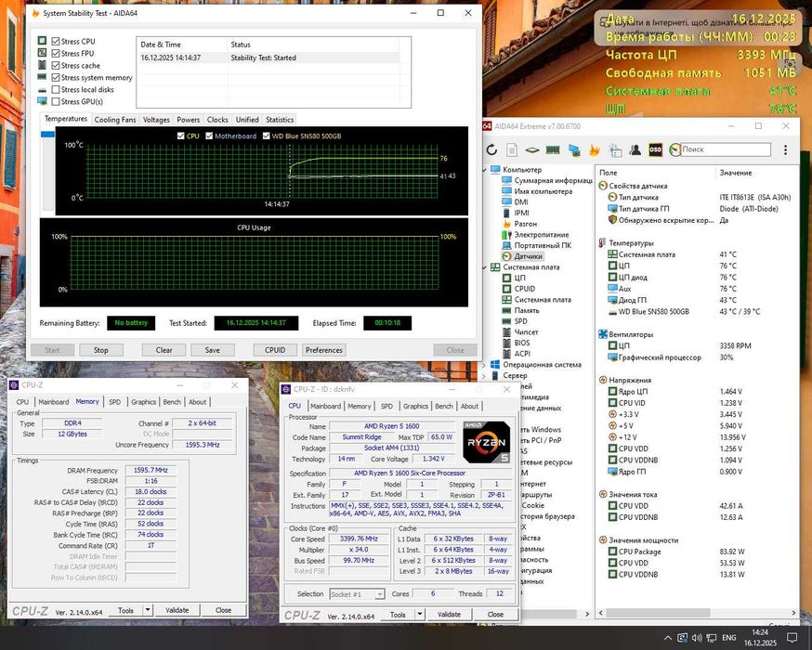Click the Stress CPU chip icon in AIDA64 test
This screenshot has width=812, height=650.
click(x=42, y=41)
